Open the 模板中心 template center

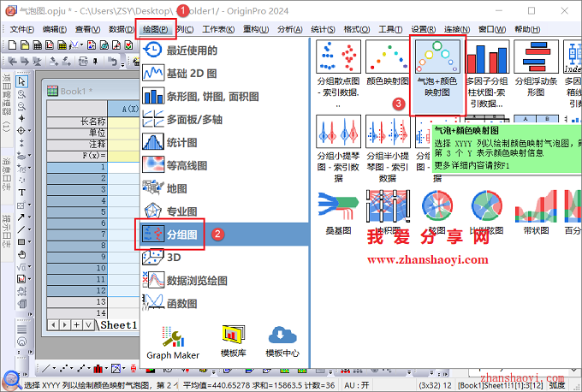tap(282, 342)
